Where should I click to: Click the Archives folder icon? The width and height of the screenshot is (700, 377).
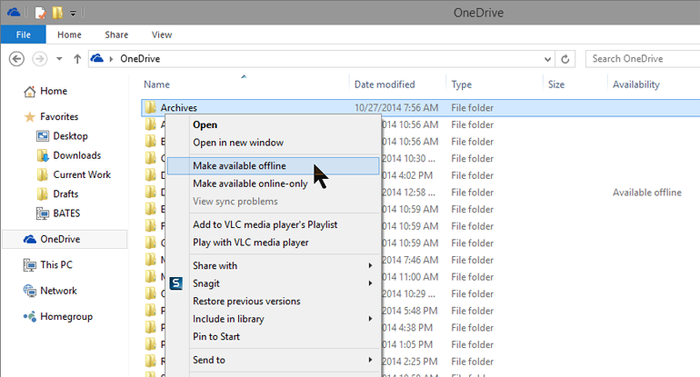(x=150, y=107)
